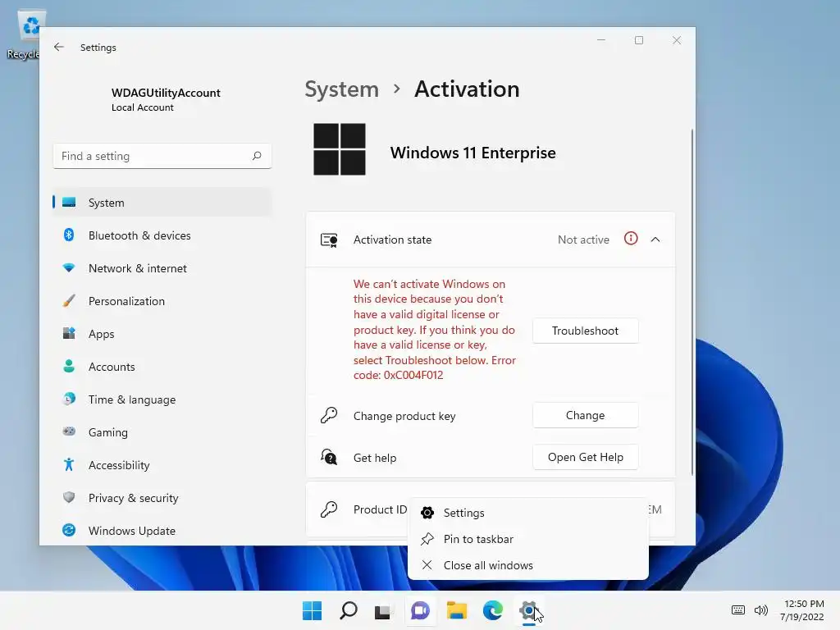Viewport: 840px width, 630px height.
Task: Click the Troubleshoot button
Action: click(585, 331)
